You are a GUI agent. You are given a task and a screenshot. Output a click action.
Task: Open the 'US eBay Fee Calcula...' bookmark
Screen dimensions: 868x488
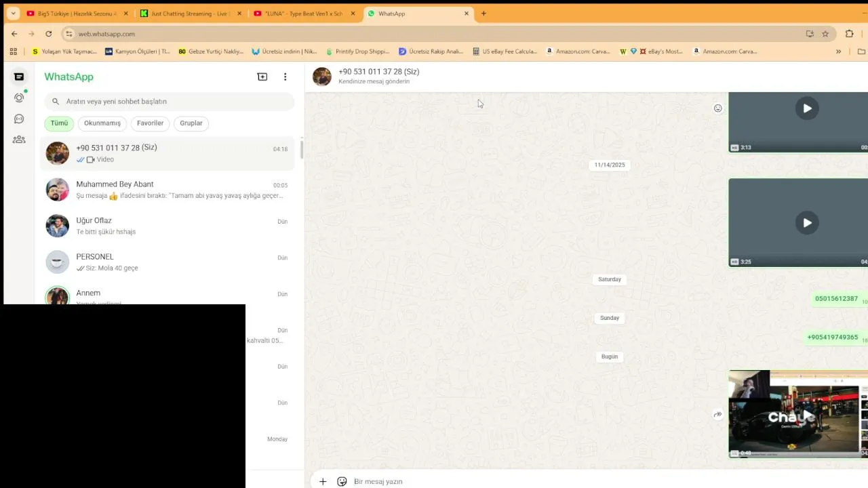pos(505,52)
